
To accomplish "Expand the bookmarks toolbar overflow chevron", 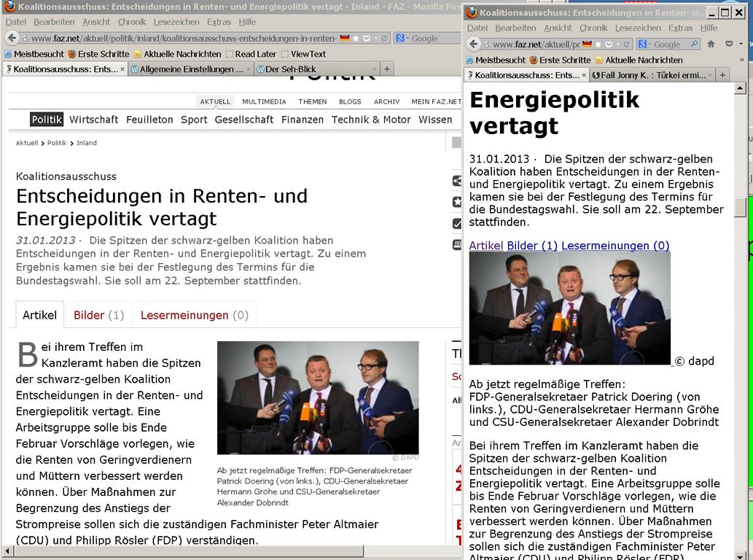I will click(741, 60).
